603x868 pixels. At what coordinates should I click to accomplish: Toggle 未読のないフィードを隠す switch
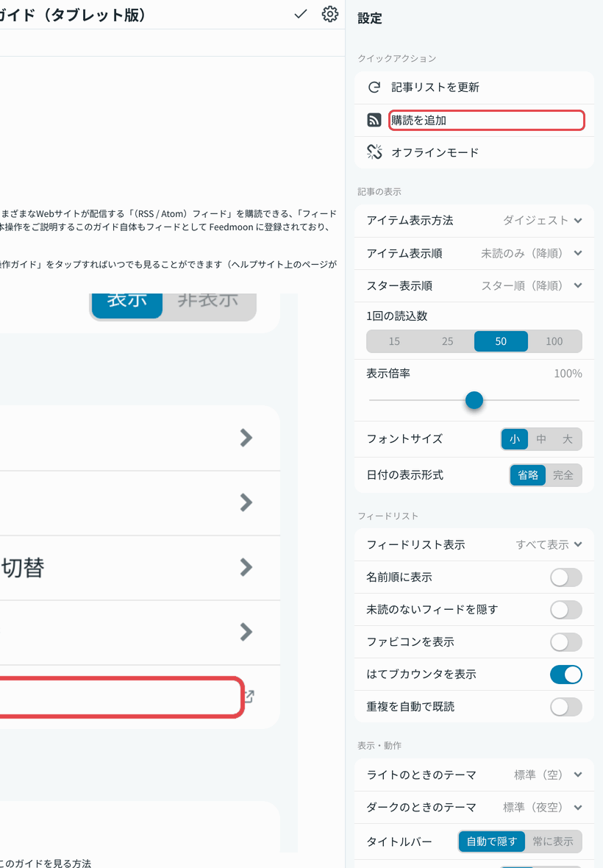point(566,610)
